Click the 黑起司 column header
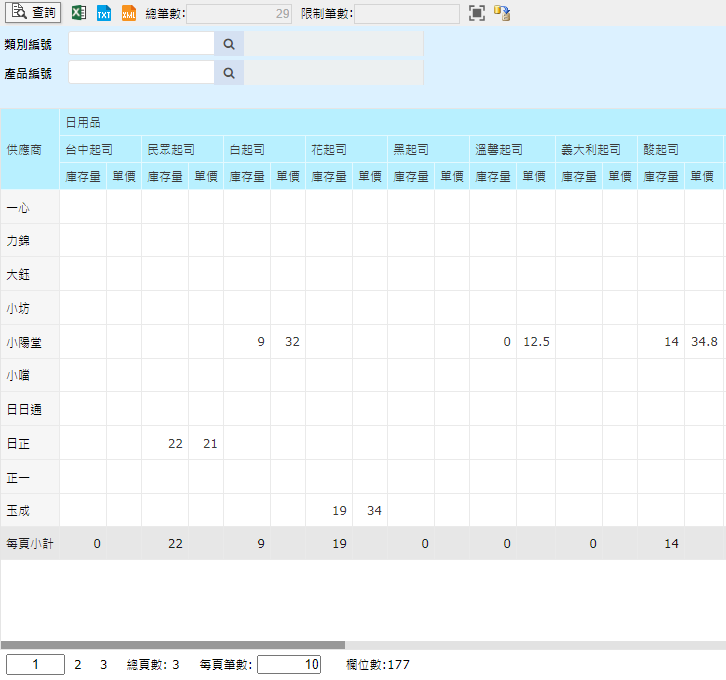This screenshot has height=680, width=726. coord(428,149)
